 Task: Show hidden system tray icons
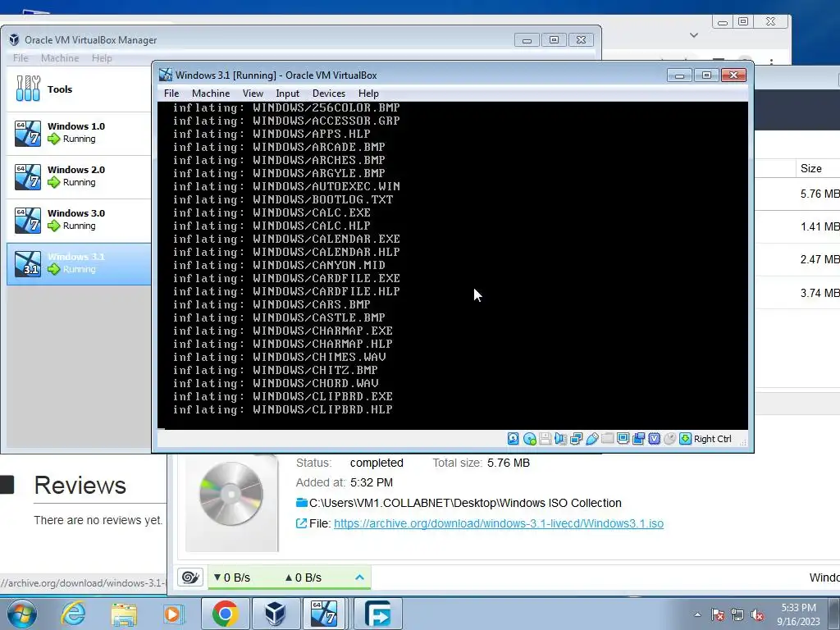697,614
